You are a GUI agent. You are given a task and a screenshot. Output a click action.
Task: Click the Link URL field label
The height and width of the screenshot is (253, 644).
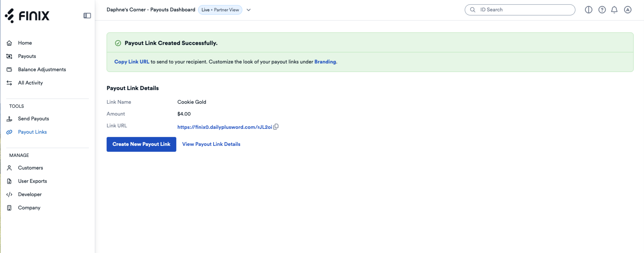point(117,126)
